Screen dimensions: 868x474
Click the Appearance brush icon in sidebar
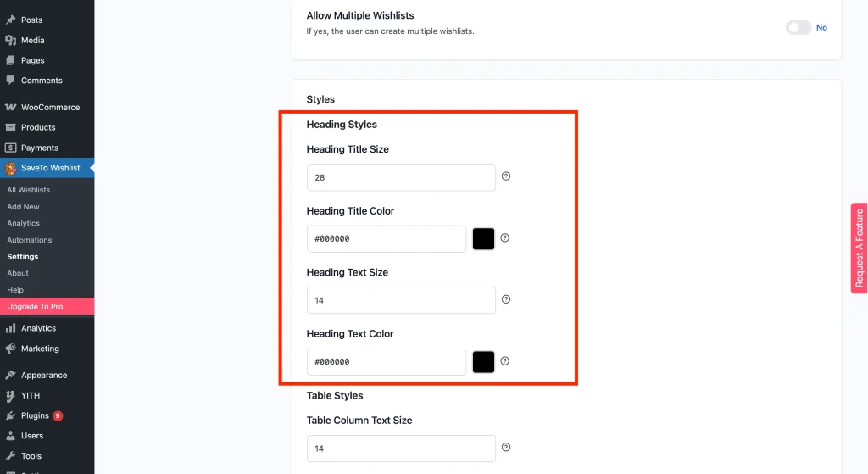(10, 375)
